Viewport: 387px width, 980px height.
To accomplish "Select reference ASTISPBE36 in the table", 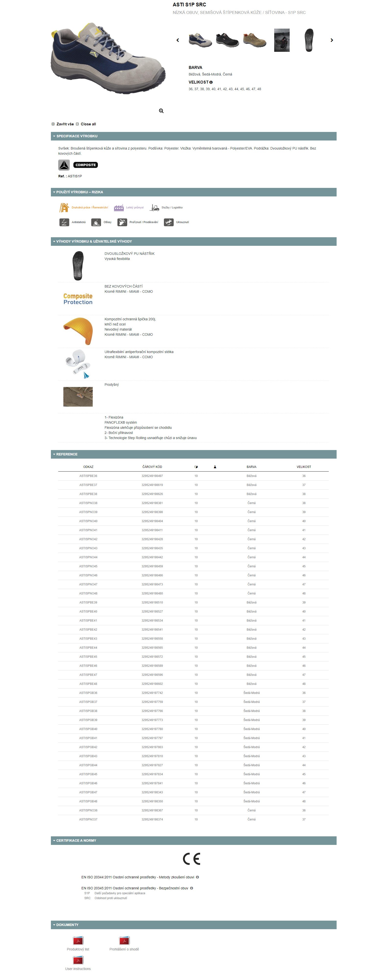I will click(88, 476).
